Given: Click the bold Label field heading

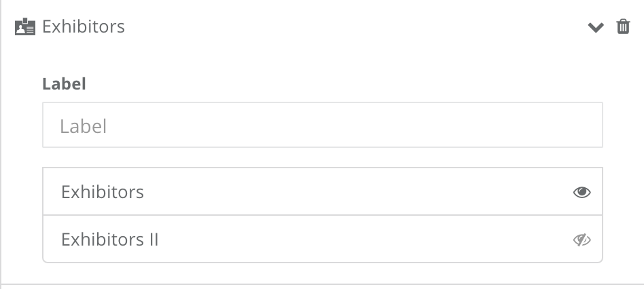Looking at the screenshot, I should coord(64,84).
